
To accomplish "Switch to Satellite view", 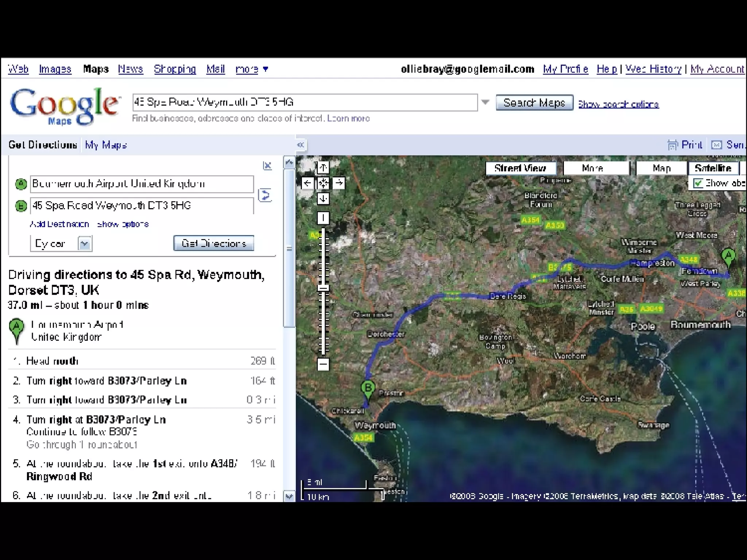I will click(x=713, y=168).
